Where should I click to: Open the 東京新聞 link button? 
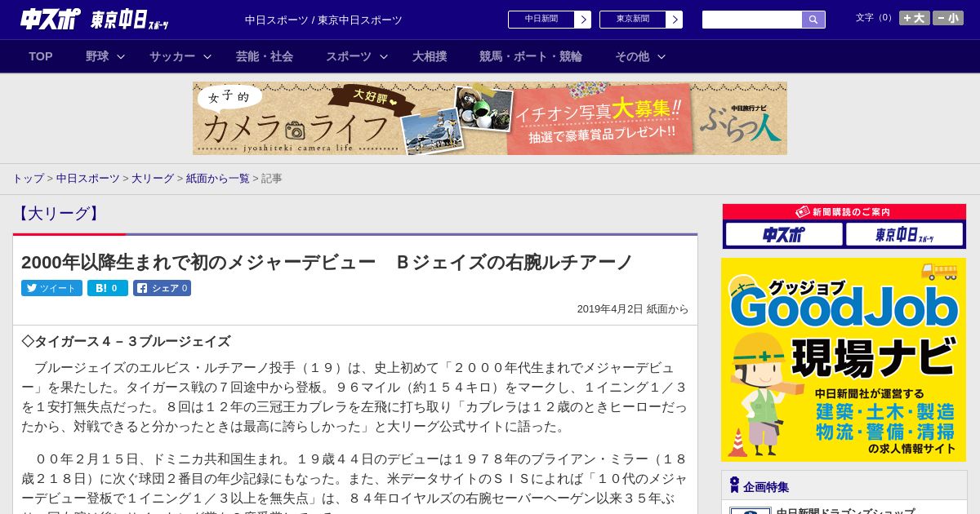click(633, 20)
